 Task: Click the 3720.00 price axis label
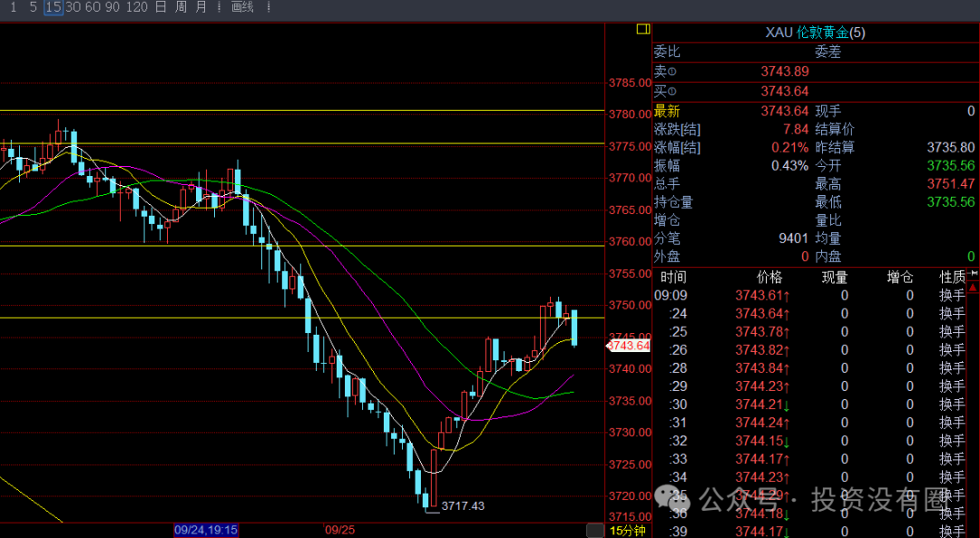[x=630, y=495]
